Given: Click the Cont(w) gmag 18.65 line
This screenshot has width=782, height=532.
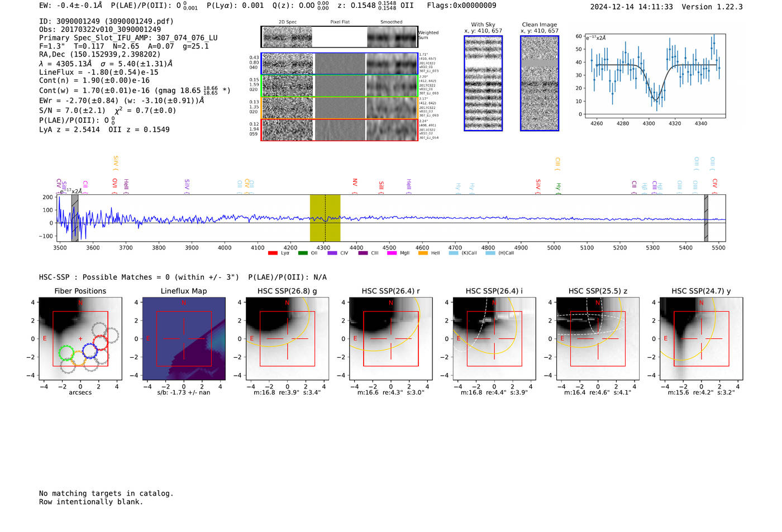Looking at the screenshot, I should [x=135, y=90].
